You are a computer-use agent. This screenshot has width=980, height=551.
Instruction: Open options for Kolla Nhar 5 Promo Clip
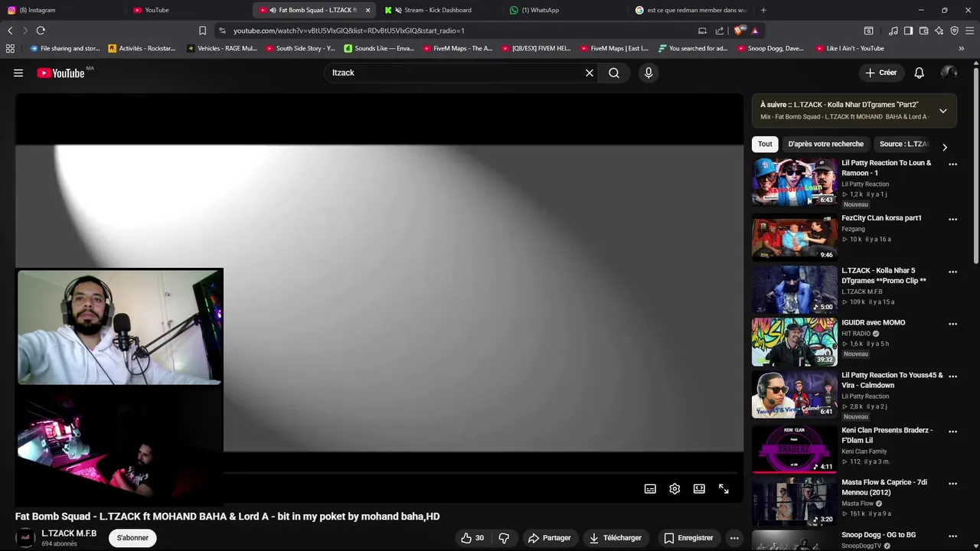coord(953,272)
